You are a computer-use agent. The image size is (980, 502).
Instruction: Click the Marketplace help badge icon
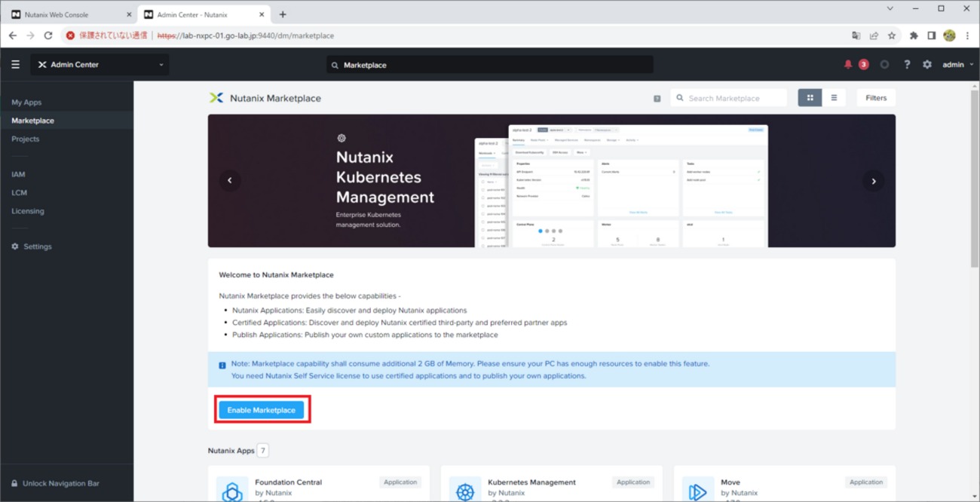(x=657, y=99)
